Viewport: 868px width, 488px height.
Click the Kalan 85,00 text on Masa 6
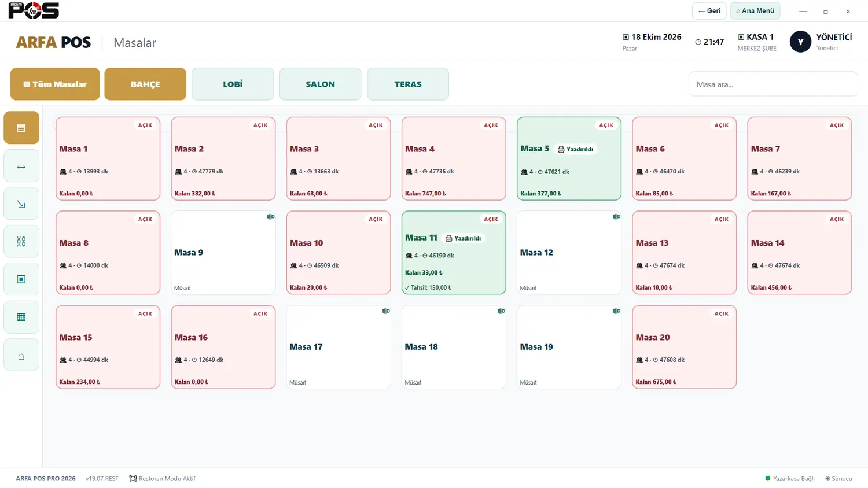(x=654, y=194)
